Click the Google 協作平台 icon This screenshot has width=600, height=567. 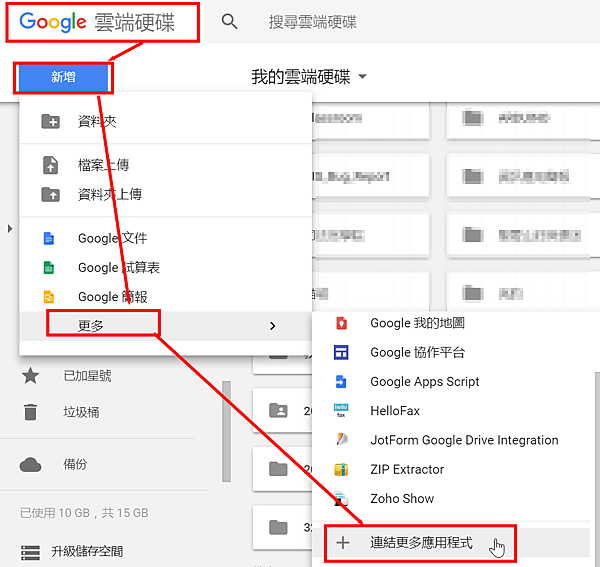(x=341, y=352)
